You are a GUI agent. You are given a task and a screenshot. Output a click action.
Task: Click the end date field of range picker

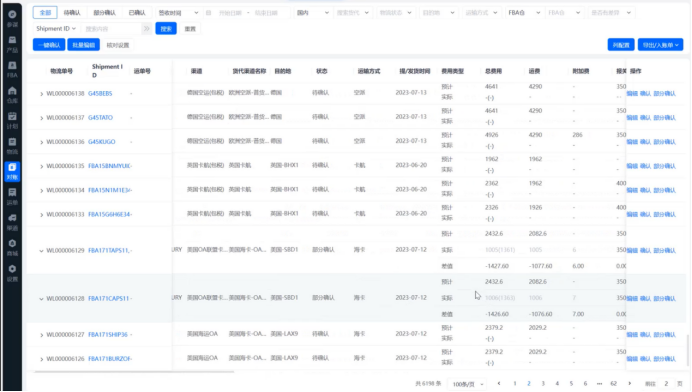pyautogui.click(x=266, y=13)
